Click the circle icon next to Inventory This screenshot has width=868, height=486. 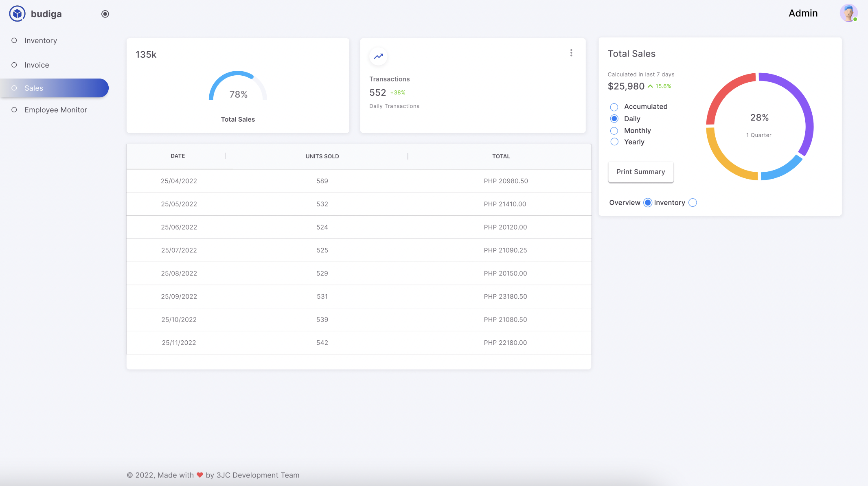tap(14, 40)
